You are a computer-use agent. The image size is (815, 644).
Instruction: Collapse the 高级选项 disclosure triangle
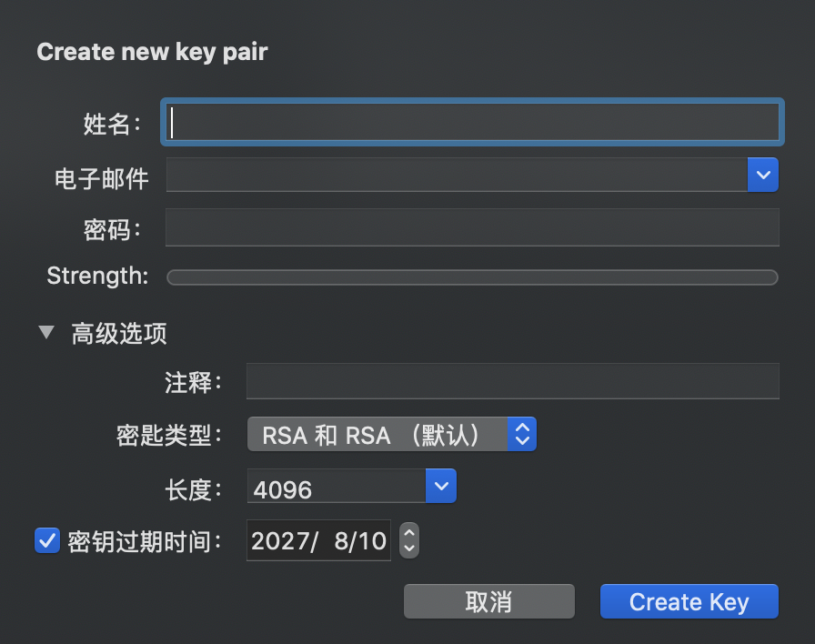click(46, 332)
